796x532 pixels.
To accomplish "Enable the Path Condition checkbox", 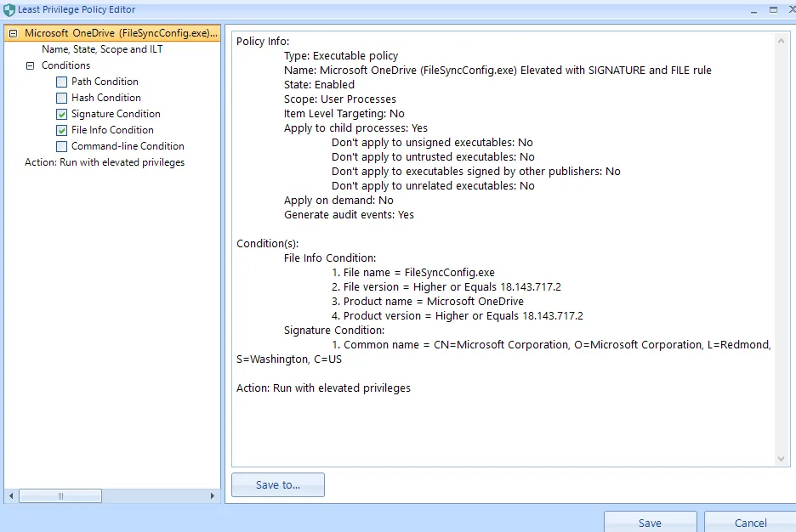I will tap(61, 82).
